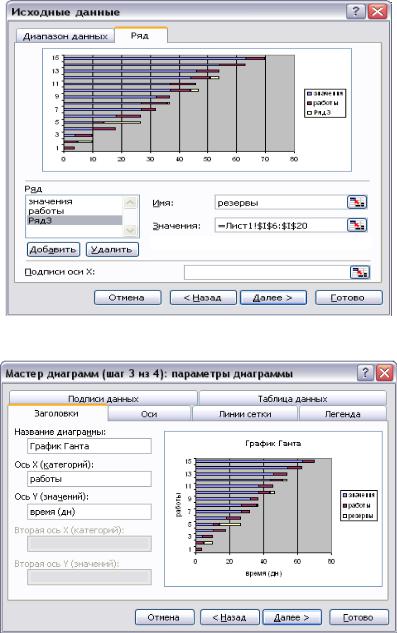
Task: Click the chart preview in Исходные данные
Action: (x=197, y=110)
